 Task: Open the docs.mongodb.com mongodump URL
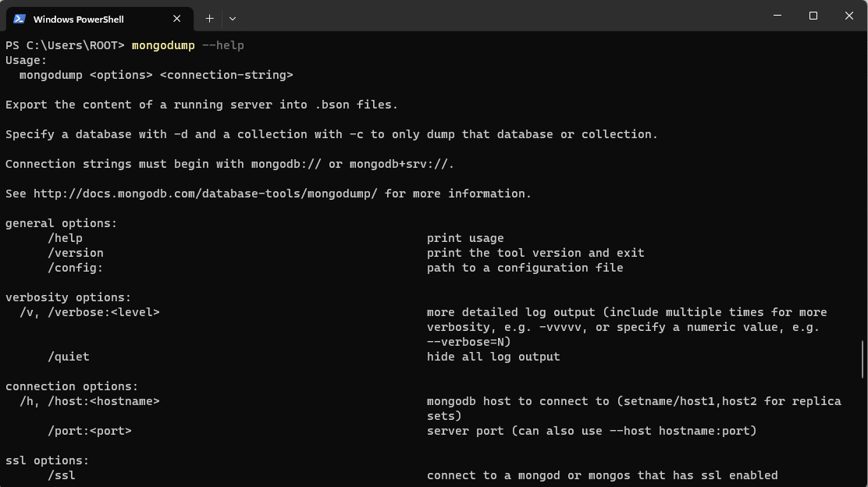pyautogui.click(x=205, y=194)
